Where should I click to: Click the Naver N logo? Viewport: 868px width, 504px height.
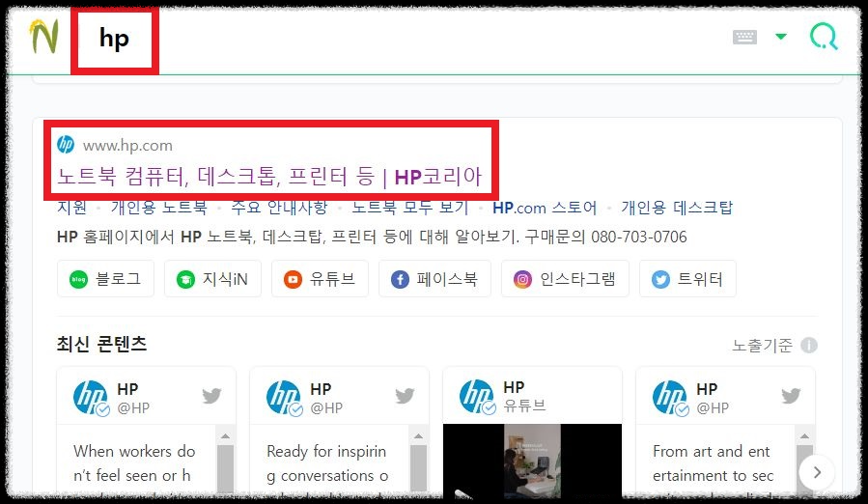pyautogui.click(x=43, y=37)
